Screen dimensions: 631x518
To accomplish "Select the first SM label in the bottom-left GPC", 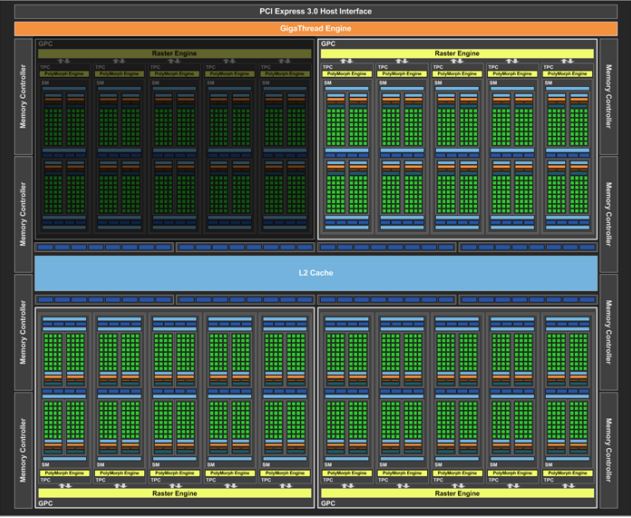I will (45, 464).
